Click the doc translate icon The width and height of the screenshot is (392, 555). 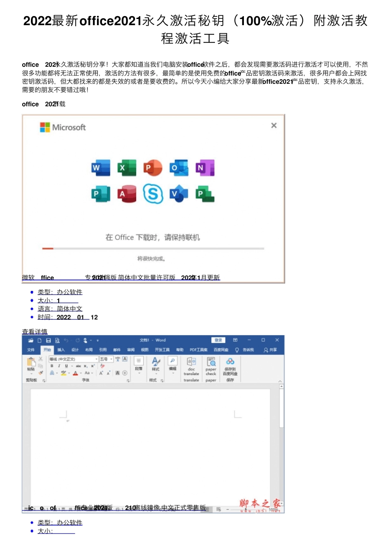pyautogui.click(x=191, y=361)
